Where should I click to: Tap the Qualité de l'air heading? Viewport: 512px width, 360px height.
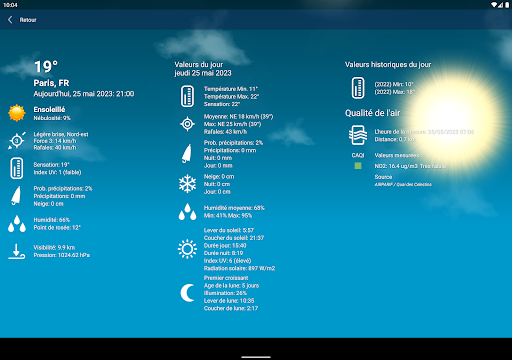(373, 113)
